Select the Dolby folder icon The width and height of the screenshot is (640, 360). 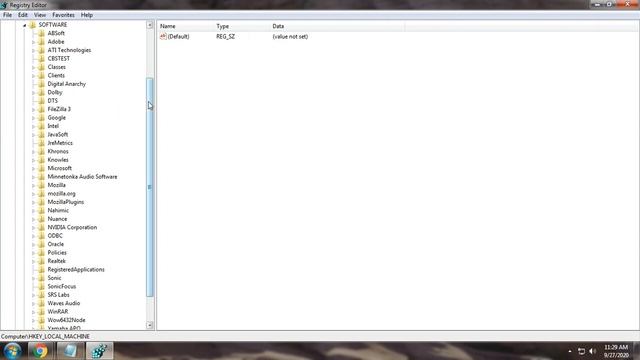(x=41, y=92)
